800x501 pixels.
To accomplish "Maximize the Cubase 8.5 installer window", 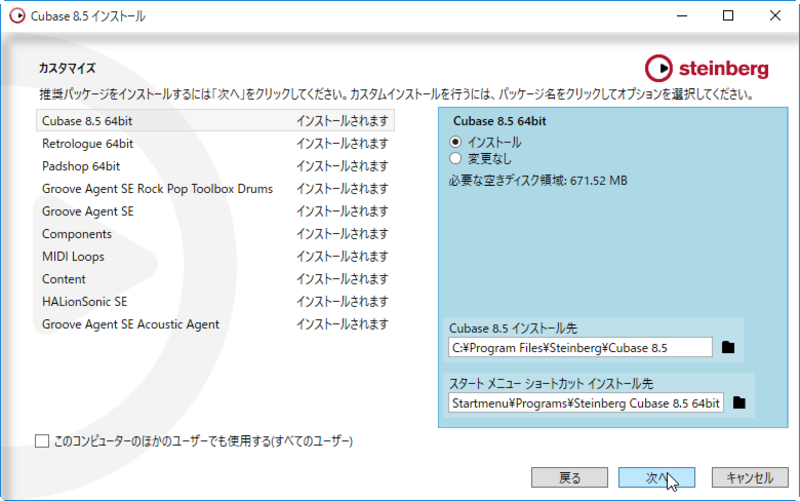I will click(x=728, y=16).
